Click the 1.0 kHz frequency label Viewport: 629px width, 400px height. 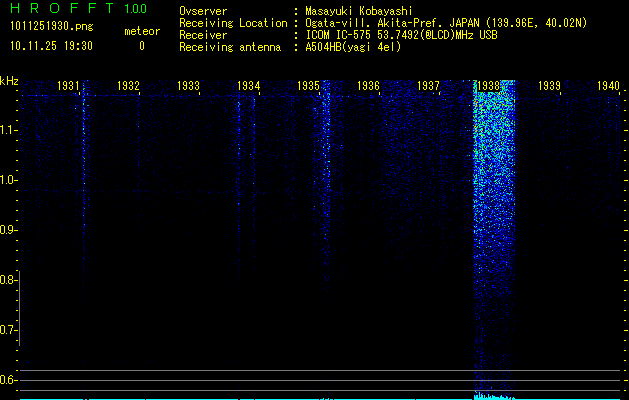click(x=8, y=180)
